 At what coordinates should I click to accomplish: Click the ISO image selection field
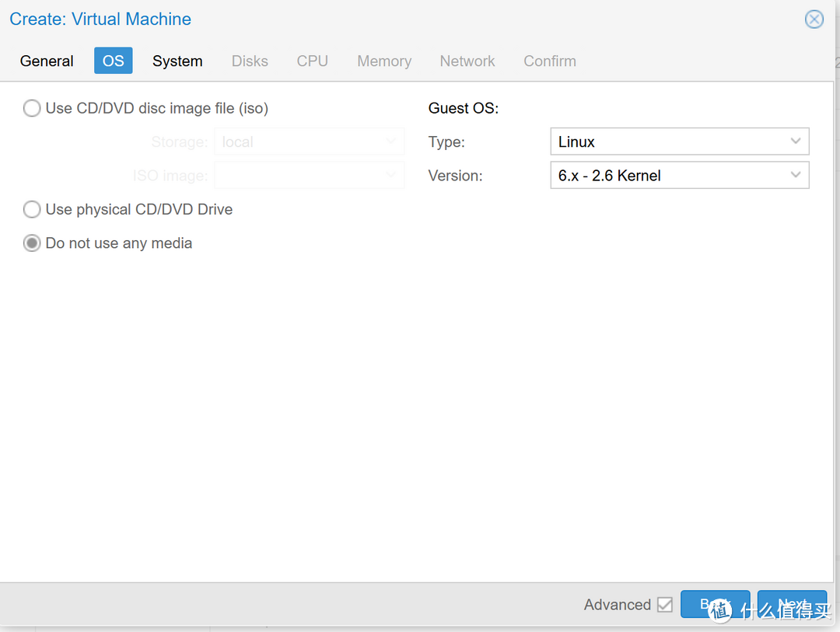pyautogui.click(x=309, y=176)
